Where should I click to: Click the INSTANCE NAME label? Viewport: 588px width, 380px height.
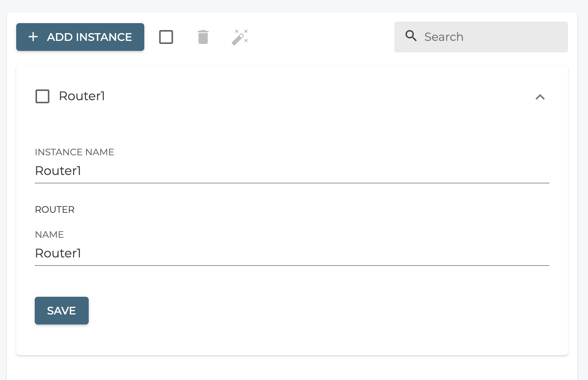pyautogui.click(x=74, y=152)
